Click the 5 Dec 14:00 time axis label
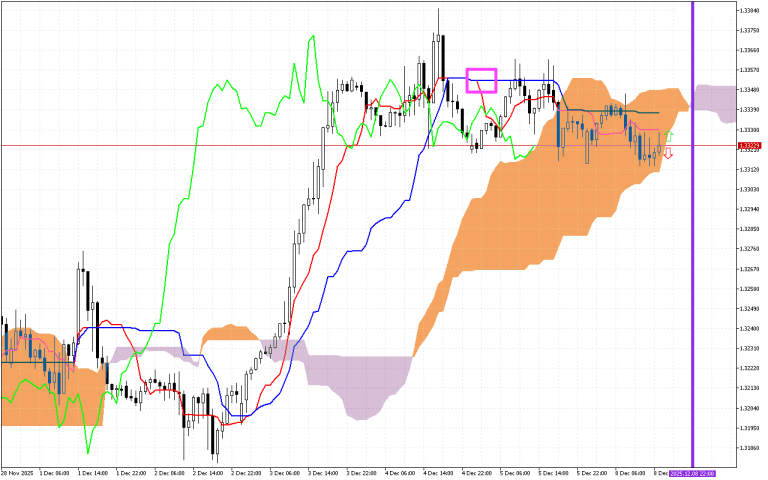Viewport: 768px width, 480px height. point(552,473)
